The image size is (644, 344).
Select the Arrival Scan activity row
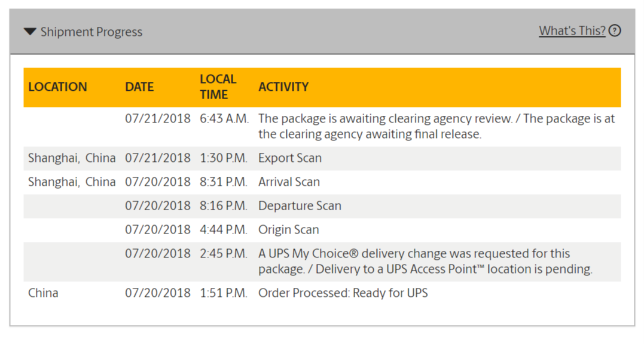pos(322,182)
